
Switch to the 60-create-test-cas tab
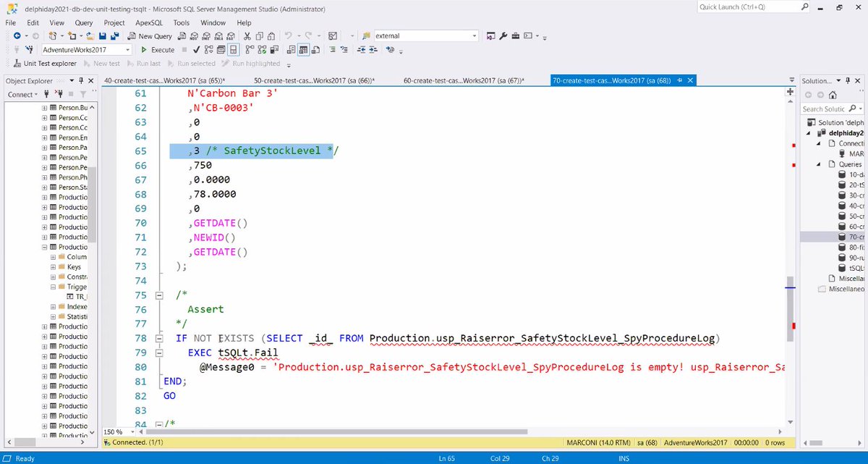[x=464, y=80]
